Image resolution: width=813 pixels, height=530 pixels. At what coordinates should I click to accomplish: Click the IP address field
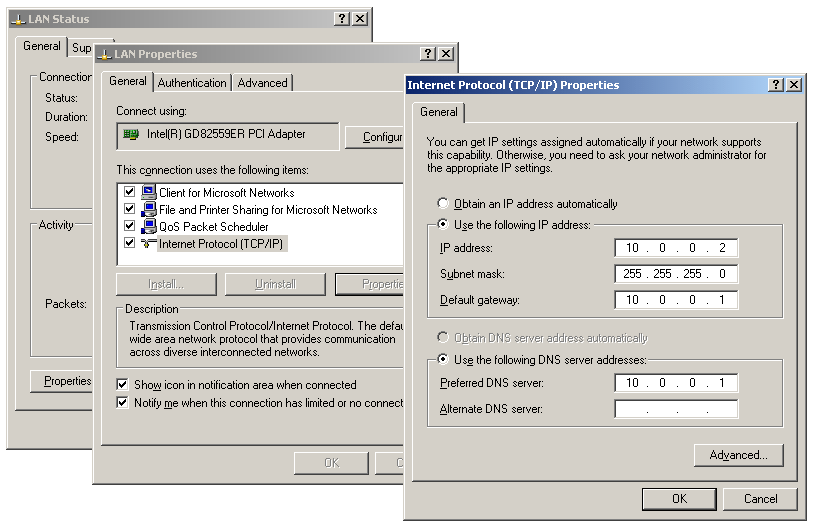click(x=676, y=248)
